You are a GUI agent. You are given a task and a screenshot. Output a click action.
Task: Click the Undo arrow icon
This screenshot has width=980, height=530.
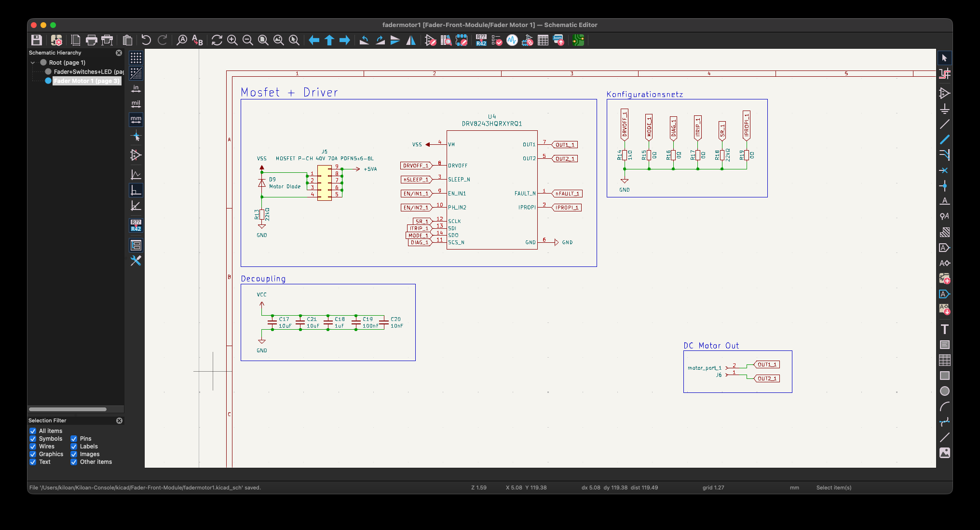[146, 40]
